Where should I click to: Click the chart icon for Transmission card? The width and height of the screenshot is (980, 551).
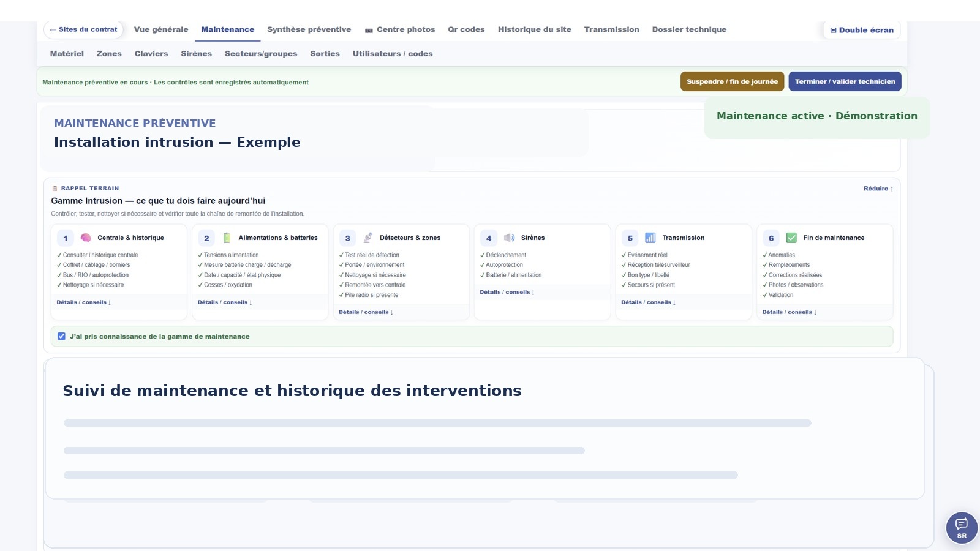pyautogui.click(x=650, y=238)
